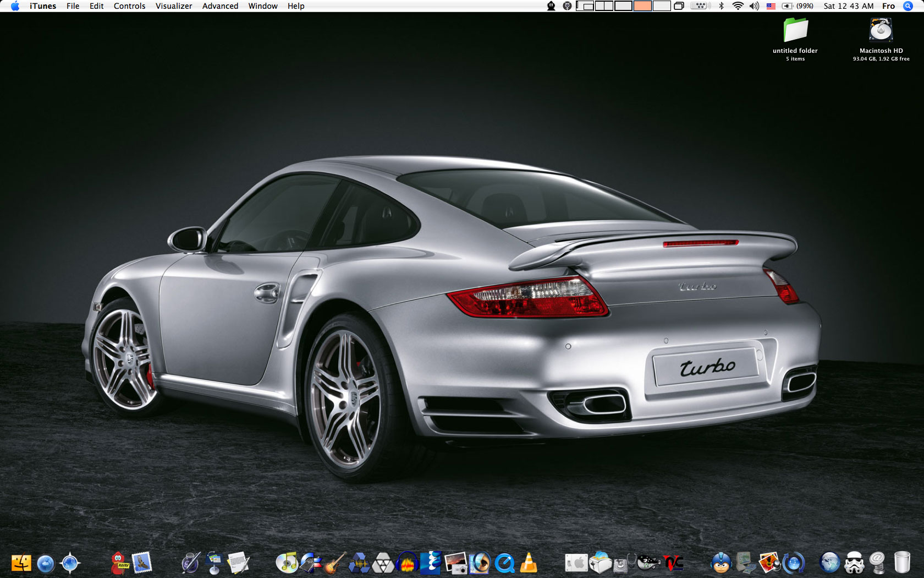Open VLC traffic cone icon
Screen dimensions: 924x578
click(x=528, y=563)
